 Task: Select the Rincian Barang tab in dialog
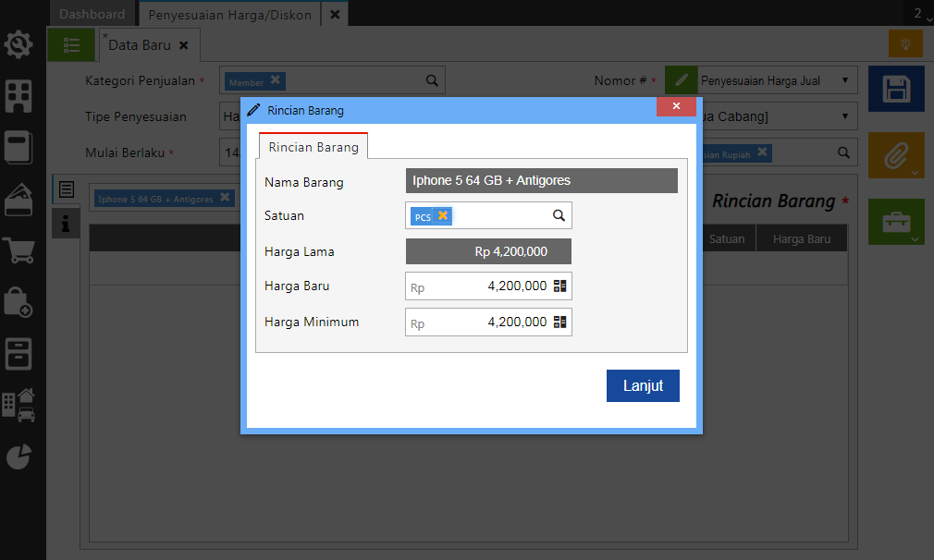(x=313, y=147)
